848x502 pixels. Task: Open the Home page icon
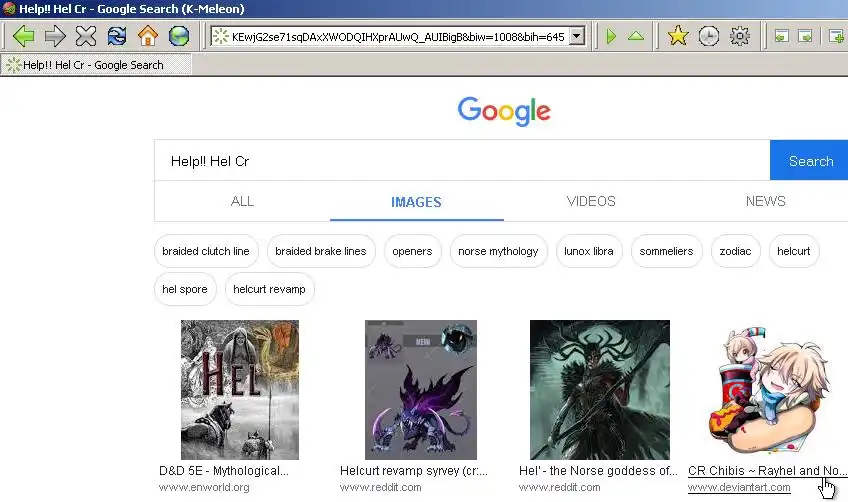(148, 36)
